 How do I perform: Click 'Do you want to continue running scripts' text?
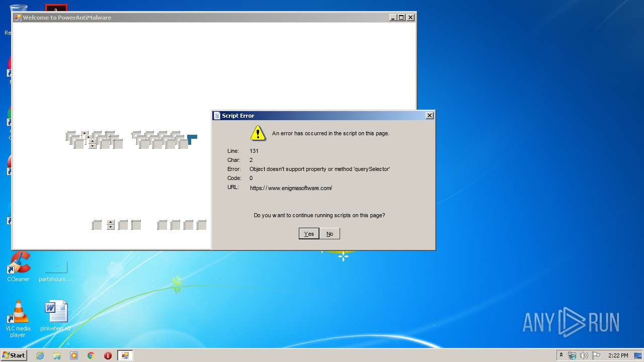coord(319,215)
